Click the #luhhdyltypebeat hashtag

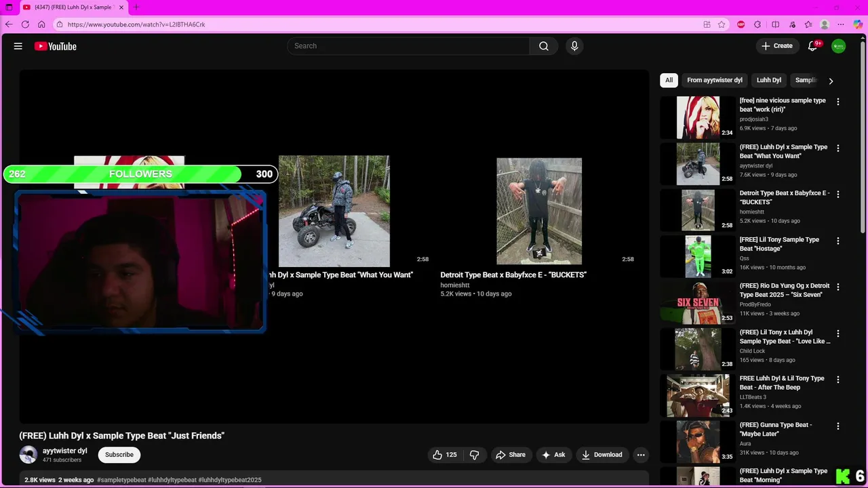(172, 480)
